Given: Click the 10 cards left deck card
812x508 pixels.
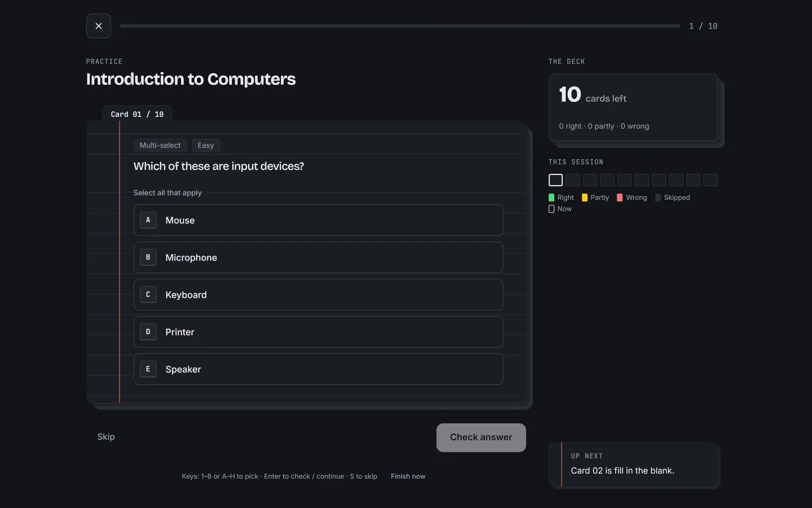Looking at the screenshot, I should [x=633, y=107].
